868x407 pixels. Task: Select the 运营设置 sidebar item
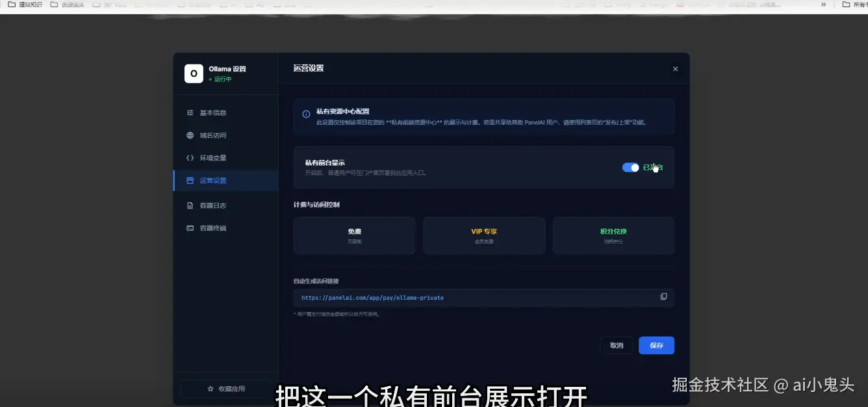[x=225, y=181]
